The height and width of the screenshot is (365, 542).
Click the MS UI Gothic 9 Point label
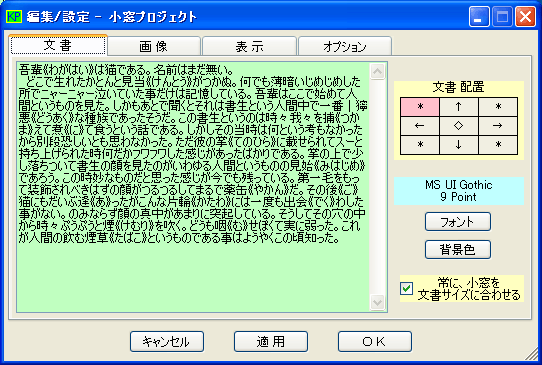pos(459,191)
